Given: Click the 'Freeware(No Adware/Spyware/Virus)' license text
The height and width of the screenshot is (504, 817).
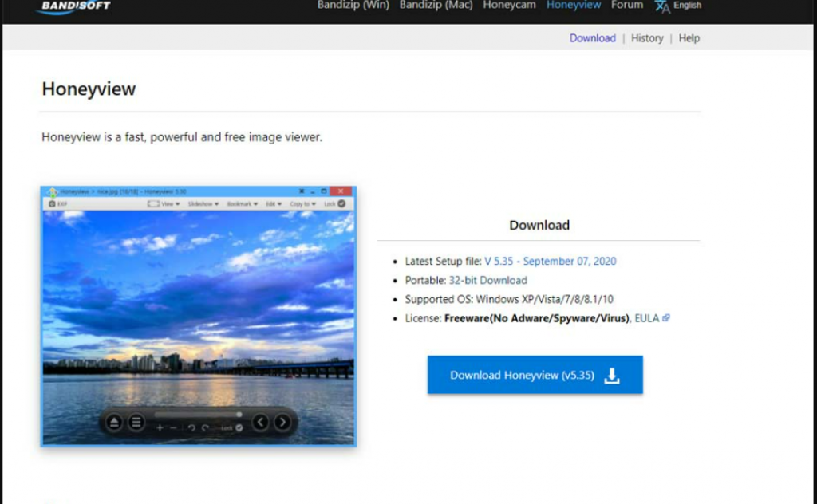Looking at the screenshot, I should pyautogui.click(x=537, y=318).
